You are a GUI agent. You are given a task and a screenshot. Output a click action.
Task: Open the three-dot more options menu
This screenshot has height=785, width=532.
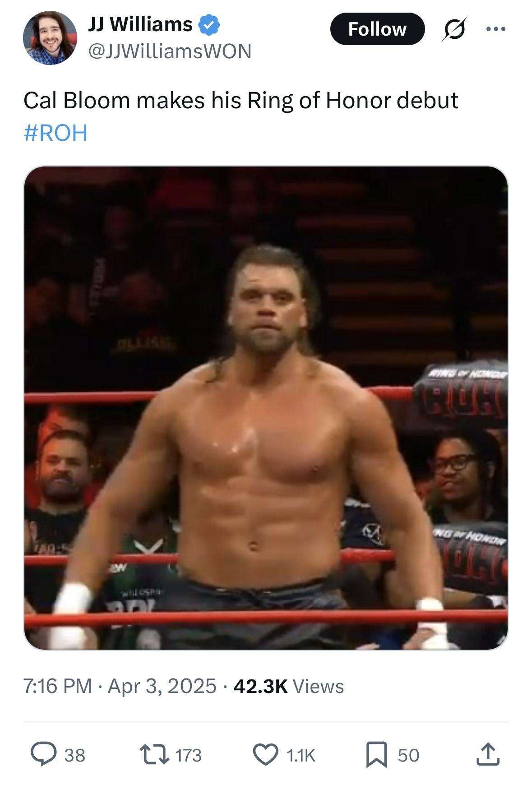pyautogui.click(x=496, y=29)
